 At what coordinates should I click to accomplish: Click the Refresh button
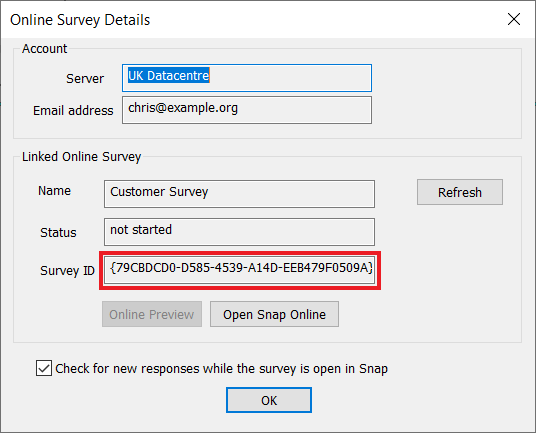[460, 192]
